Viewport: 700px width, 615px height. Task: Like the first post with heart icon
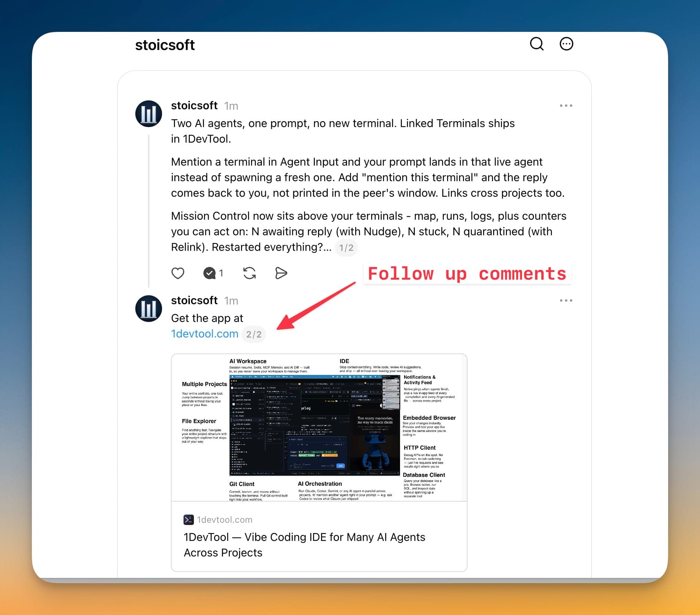tap(178, 273)
